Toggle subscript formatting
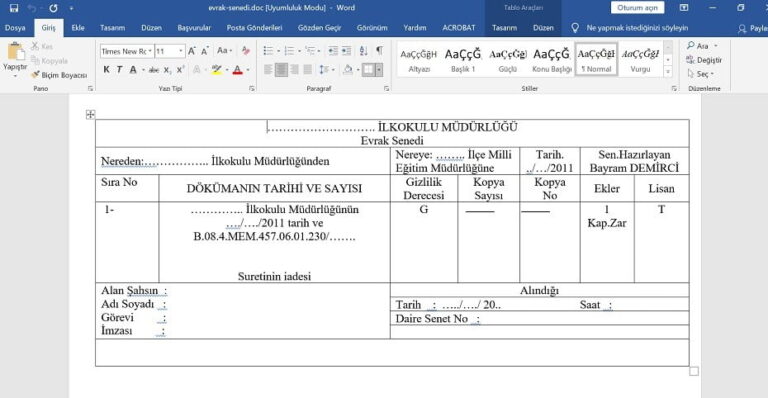 tap(168, 70)
